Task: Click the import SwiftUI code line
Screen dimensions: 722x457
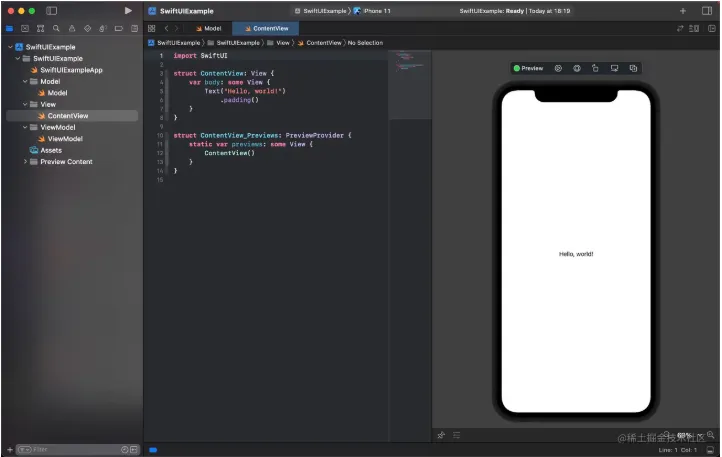Action: (200, 56)
